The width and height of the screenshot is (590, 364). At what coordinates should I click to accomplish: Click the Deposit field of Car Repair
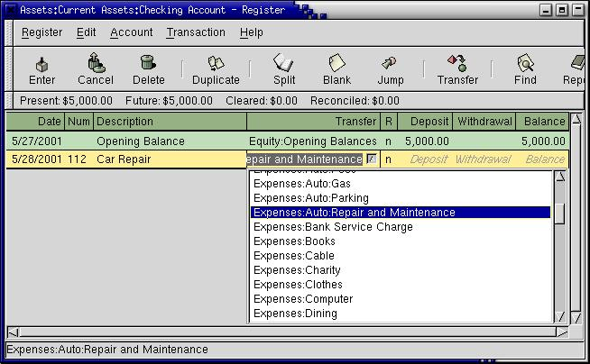tap(429, 159)
